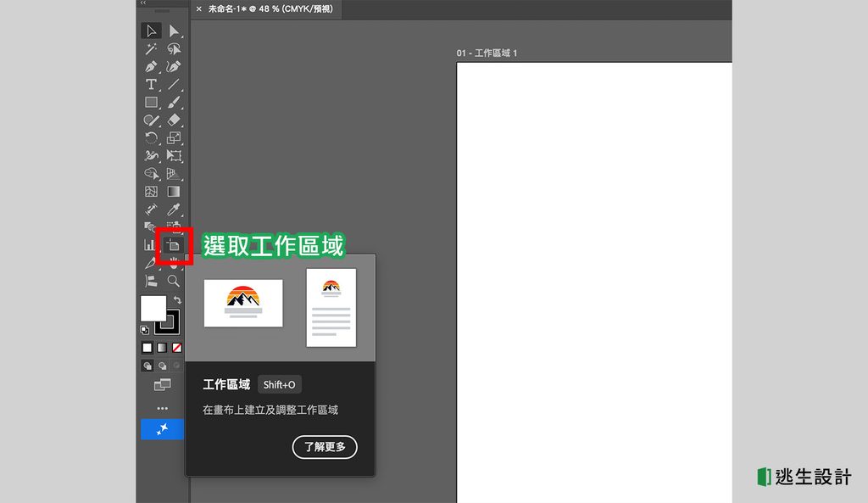Set paint mode to Gradient
This screenshot has width=868, height=503.
[162, 348]
